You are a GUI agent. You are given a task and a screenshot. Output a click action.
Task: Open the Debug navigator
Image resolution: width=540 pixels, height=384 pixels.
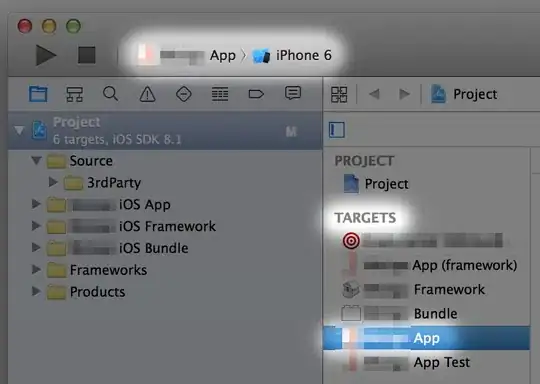point(220,94)
